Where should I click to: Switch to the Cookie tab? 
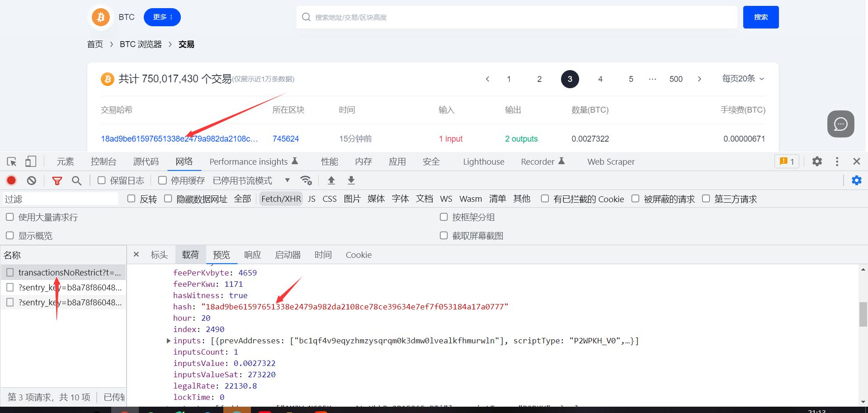coord(359,255)
